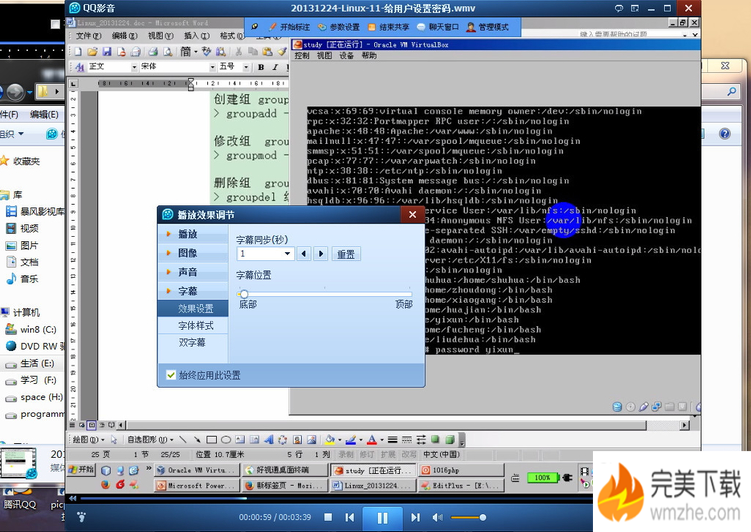Open the 五号 font size dropdown

(246, 67)
